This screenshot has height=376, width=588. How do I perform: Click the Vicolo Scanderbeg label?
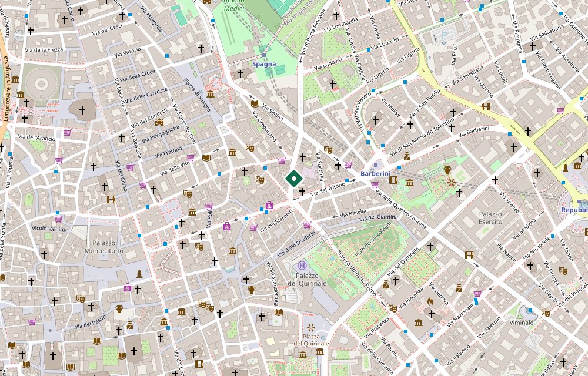273,283
